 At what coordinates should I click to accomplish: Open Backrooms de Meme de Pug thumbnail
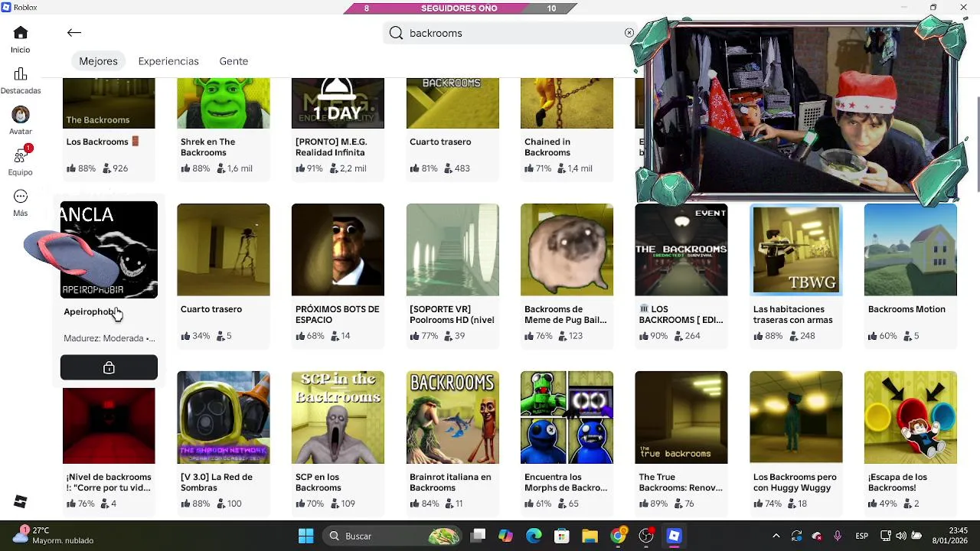(567, 249)
